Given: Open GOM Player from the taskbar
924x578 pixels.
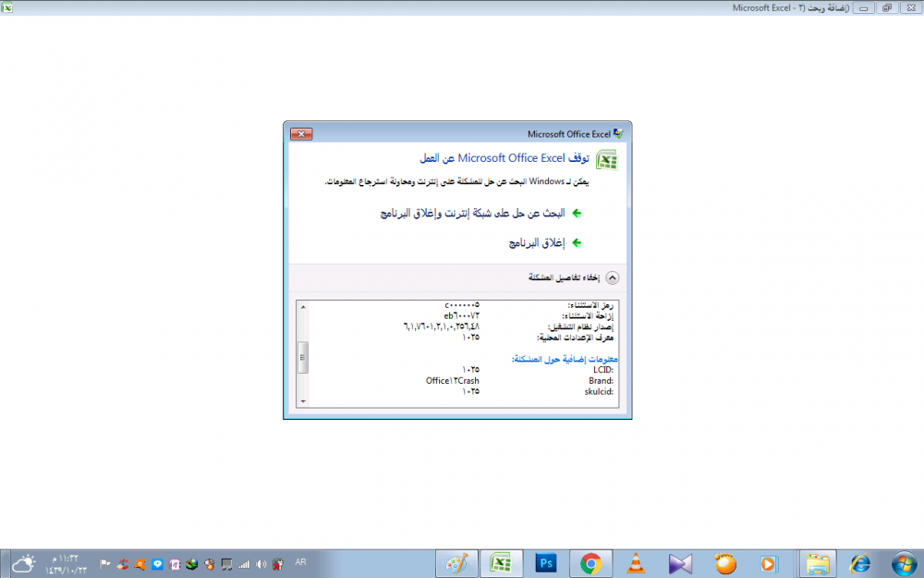Looking at the screenshot, I should coord(724,563).
